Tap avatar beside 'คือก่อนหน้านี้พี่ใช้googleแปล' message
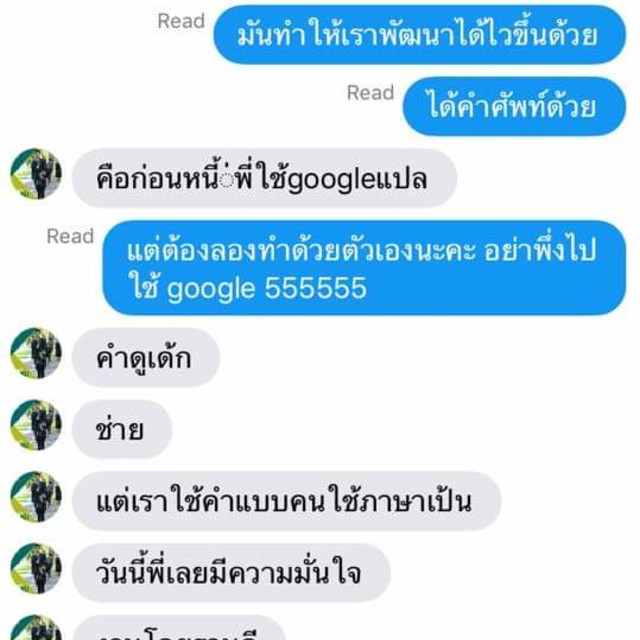Viewport: 640px width, 640px height. 36,174
